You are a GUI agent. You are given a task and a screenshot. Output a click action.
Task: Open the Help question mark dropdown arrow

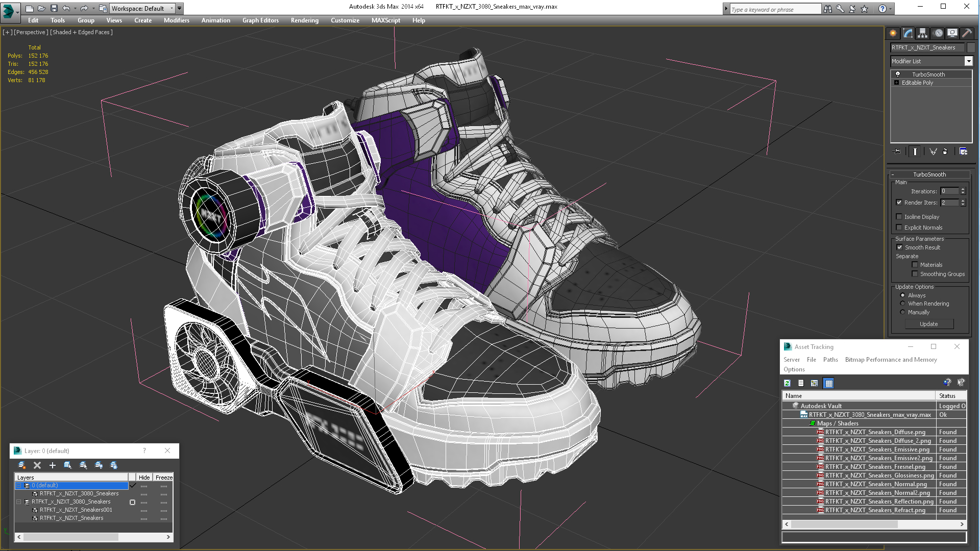pyautogui.click(x=891, y=9)
